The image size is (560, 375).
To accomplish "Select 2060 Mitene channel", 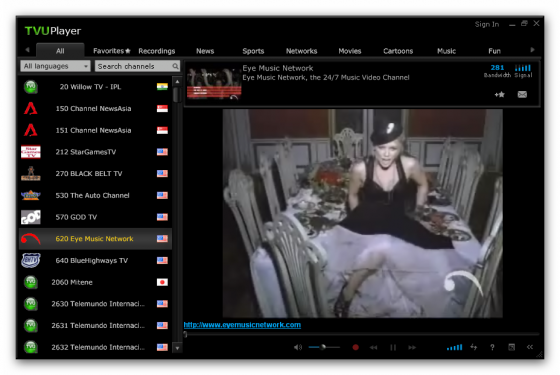I will click(x=95, y=282).
